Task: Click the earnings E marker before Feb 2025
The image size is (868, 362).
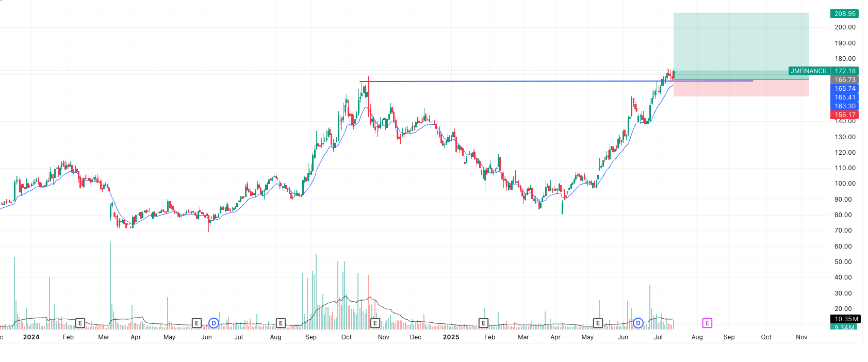Action: coord(483,323)
